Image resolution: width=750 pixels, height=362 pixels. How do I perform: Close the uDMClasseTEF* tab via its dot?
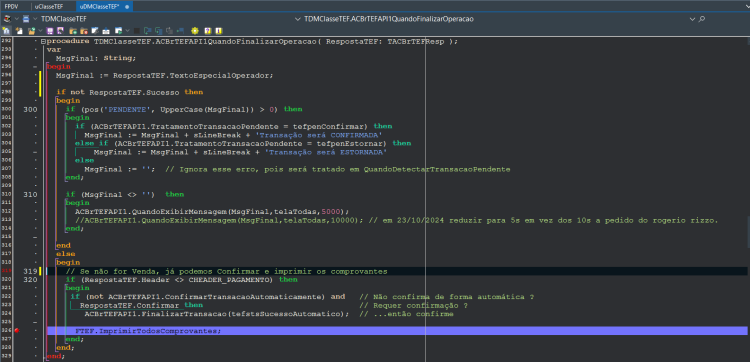pyautogui.click(x=127, y=7)
